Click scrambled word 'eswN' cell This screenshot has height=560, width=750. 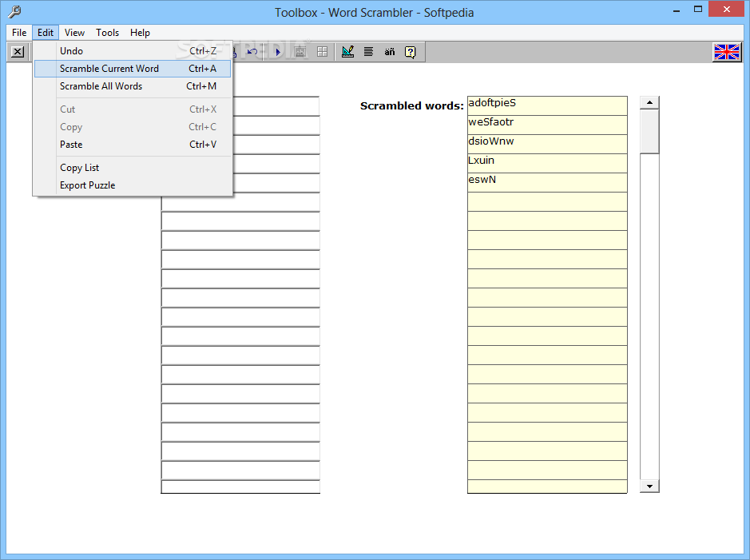[547, 182]
